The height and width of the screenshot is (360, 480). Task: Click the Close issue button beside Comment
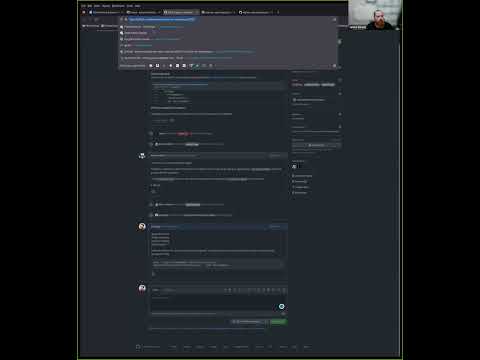[x=248, y=322]
